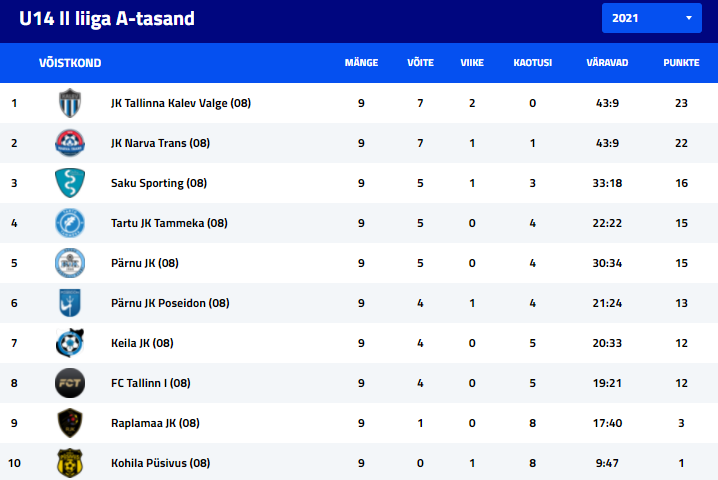Open the 2021 season dropdown
Viewport: 718px width, 480px height.
(652, 18)
